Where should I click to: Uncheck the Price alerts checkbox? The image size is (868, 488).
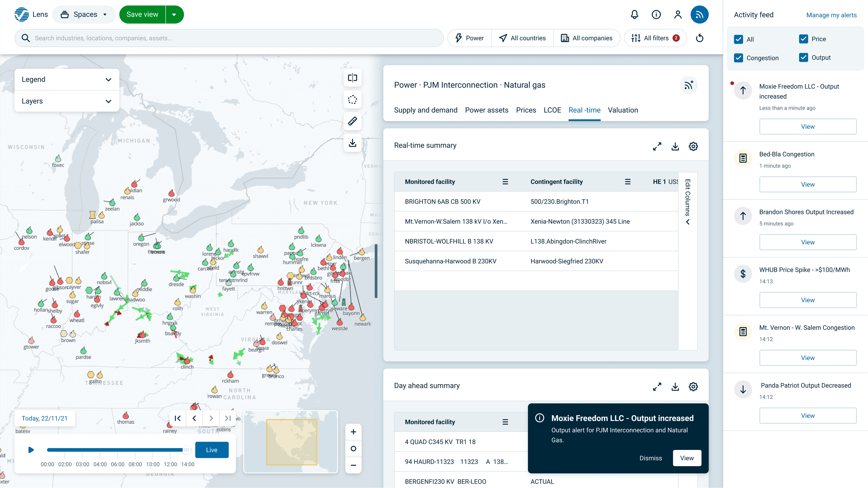coord(803,39)
